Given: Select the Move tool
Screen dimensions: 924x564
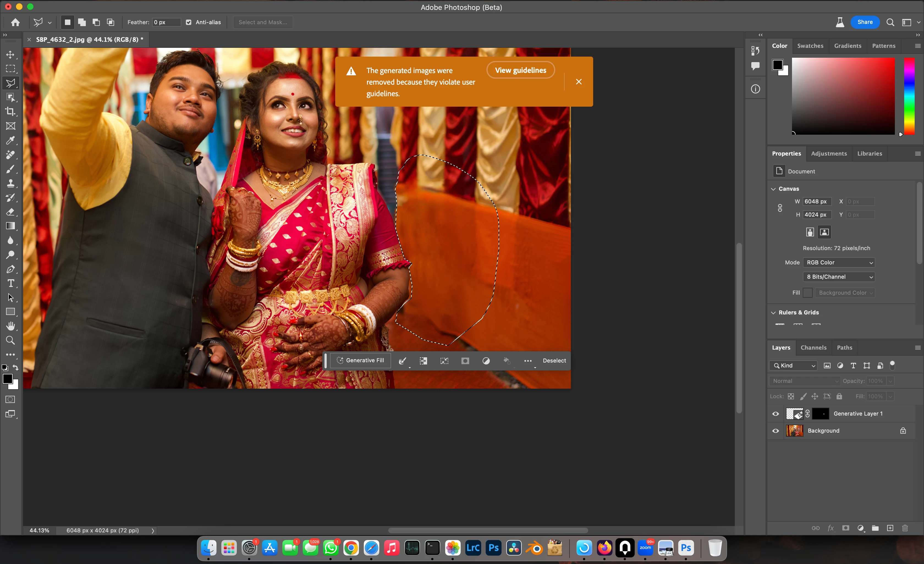Looking at the screenshot, I should [10, 55].
